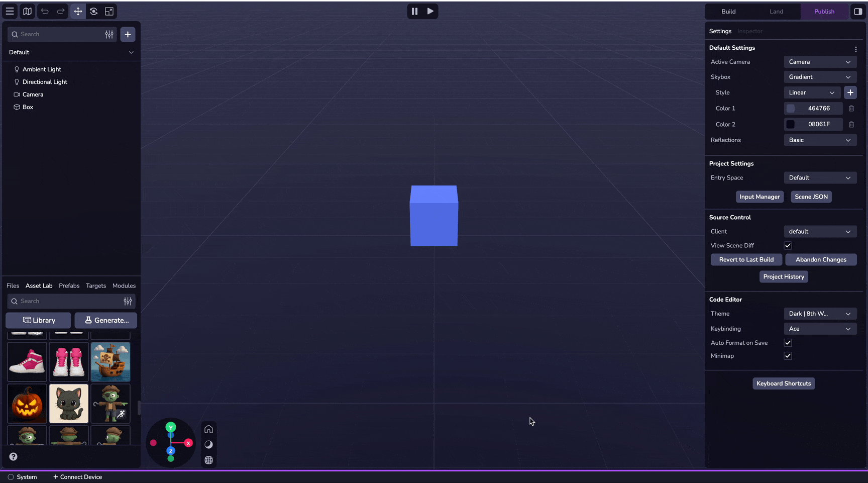Switch to the Prefabs tab
868x483 pixels.
69,285
